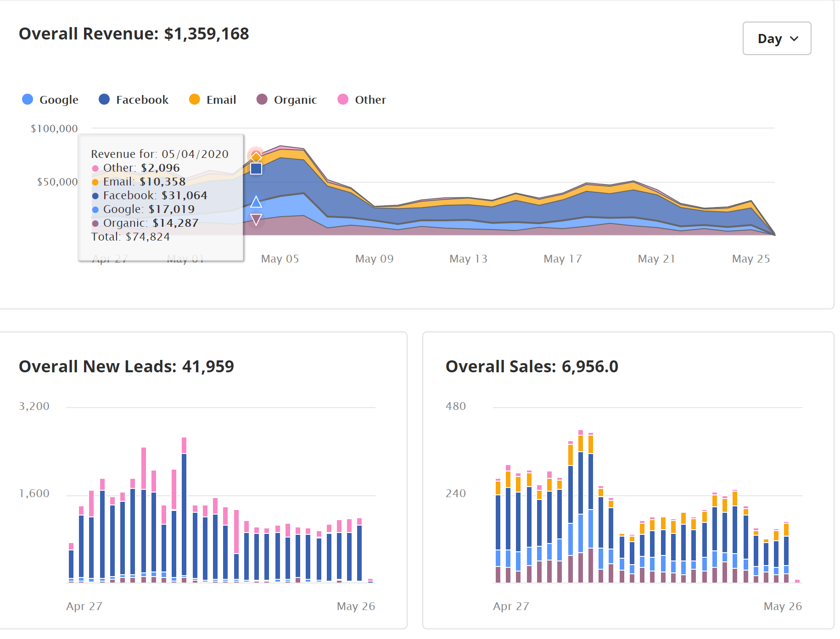Image resolution: width=840 pixels, height=639 pixels.
Task: Click tooltip Email: $10,358 line
Action: coord(139,182)
